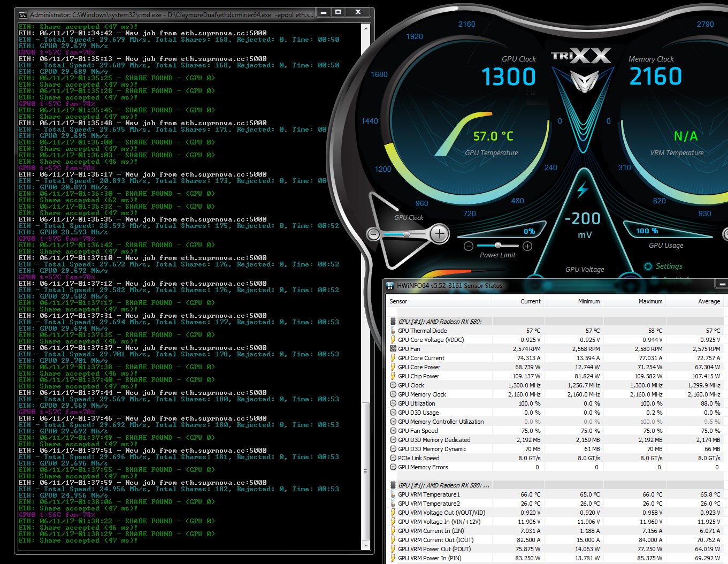The image size is (728, 564).
Task: Click the GPU Clock minus button in TRIXX
Action: 373,234
